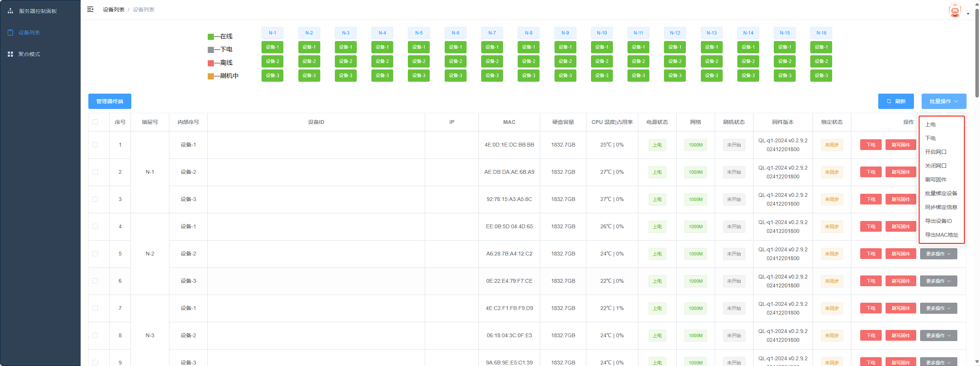
Task: Click the server control panel logo icon
Action: click(x=10, y=11)
